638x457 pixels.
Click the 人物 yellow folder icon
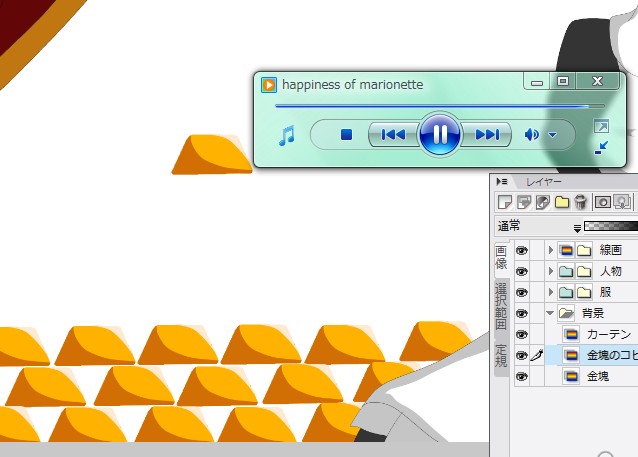click(584, 271)
